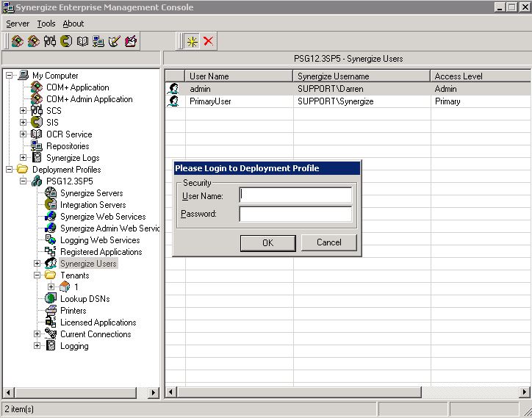The width and height of the screenshot is (532, 418).
Task: Click the user list horizontal scrollbar thumb
Action: click(299, 392)
